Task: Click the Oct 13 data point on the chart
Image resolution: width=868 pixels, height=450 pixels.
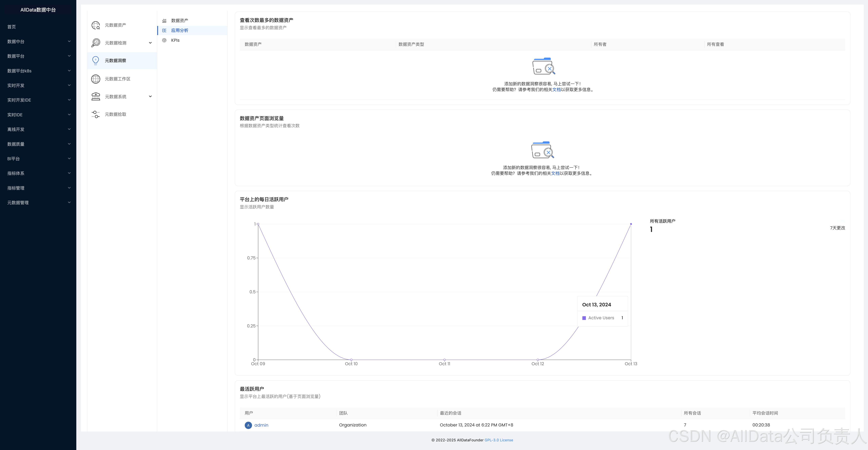Action: tap(631, 224)
